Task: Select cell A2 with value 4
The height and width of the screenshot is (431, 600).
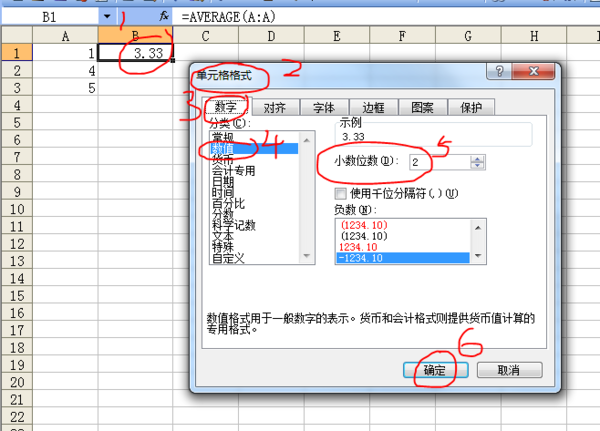Action: (x=65, y=70)
